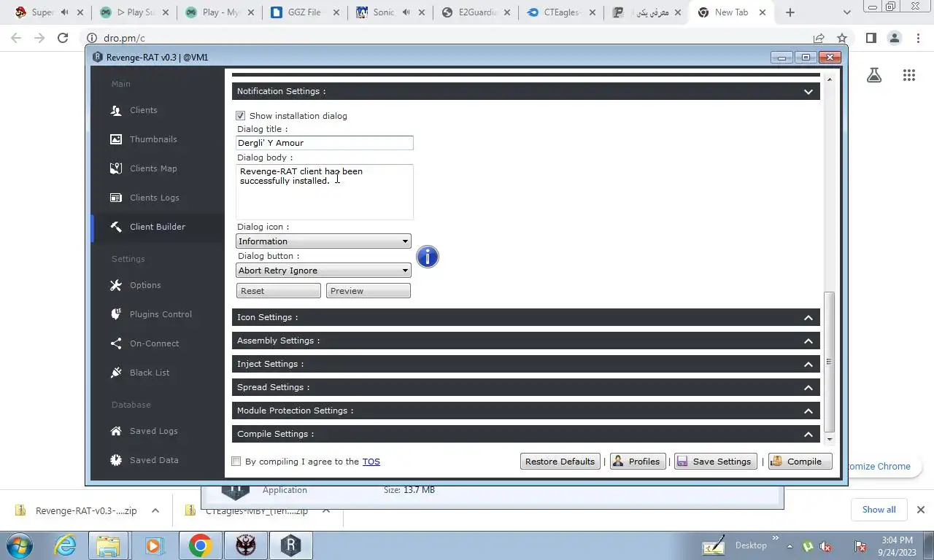The width and height of the screenshot is (934, 560).
Task: Close the downloads bar
Action: 921,510
